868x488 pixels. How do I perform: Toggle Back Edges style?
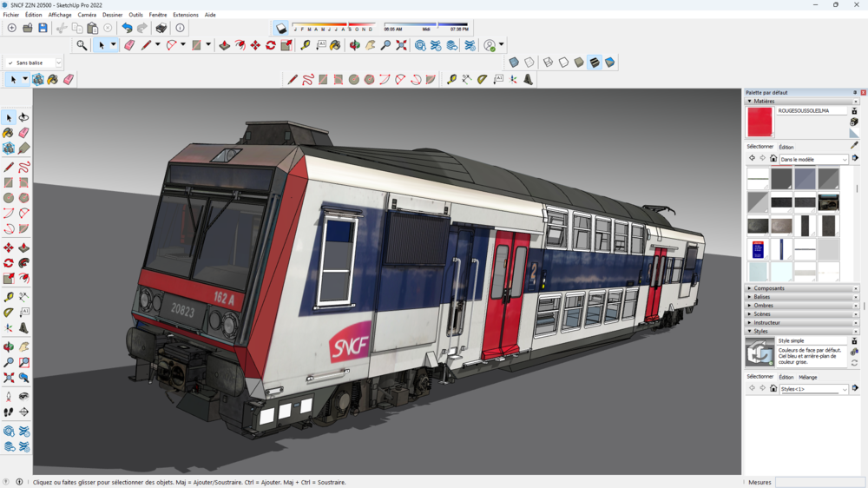click(529, 62)
